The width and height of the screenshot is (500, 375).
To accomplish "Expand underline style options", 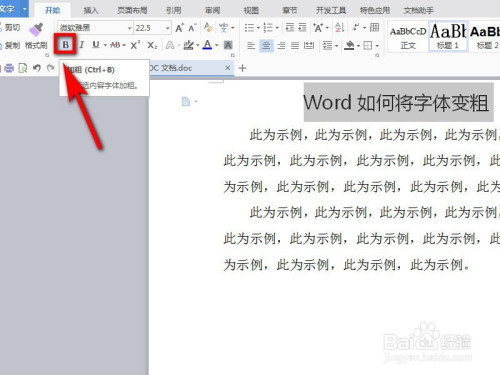I will pos(105,45).
